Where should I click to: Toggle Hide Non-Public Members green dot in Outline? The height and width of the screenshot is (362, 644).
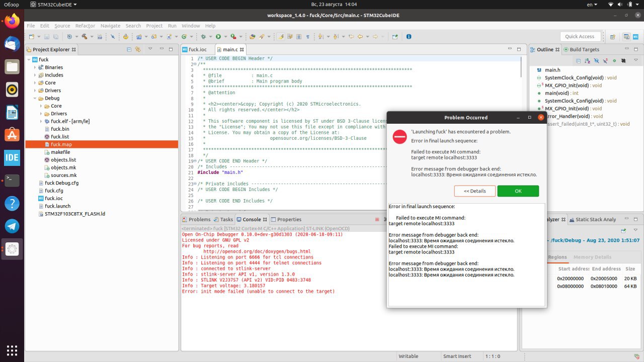(x=614, y=60)
